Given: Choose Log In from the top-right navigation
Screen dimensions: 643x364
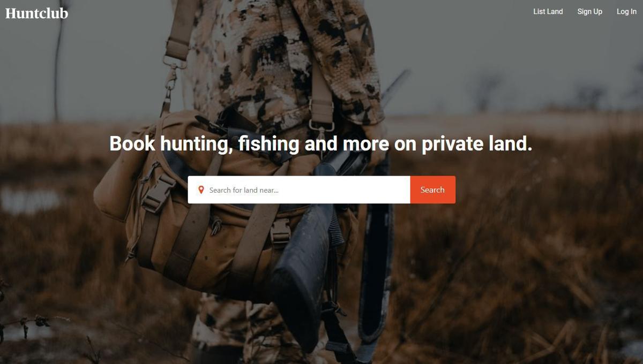Looking at the screenshot, I should pos(626,12).
